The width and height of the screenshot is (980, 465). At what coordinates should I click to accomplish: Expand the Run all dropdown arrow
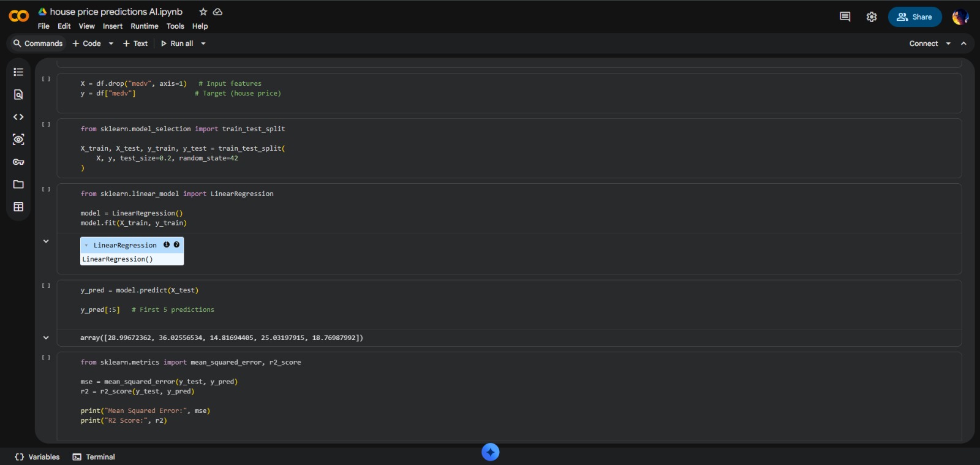pyautogui.click(x=203, y=43)
